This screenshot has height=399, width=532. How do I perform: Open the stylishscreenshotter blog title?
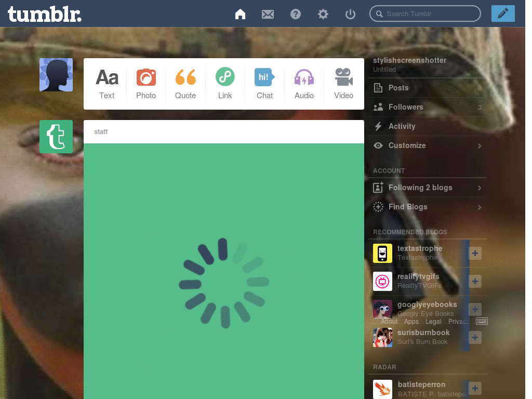(x=409, y=60)
